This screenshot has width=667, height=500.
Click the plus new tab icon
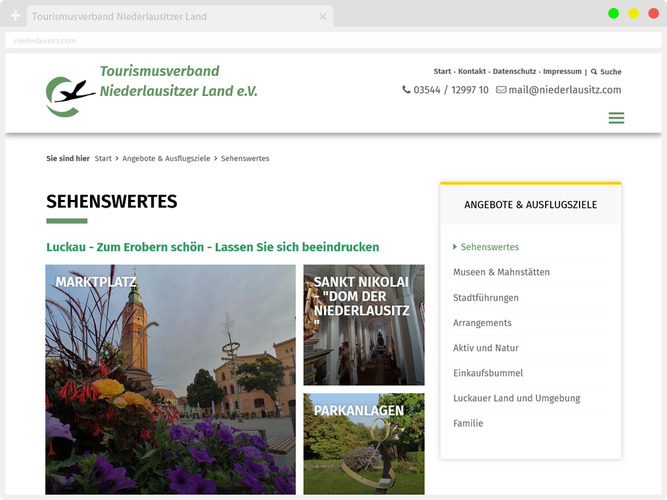tap(15, 16)
